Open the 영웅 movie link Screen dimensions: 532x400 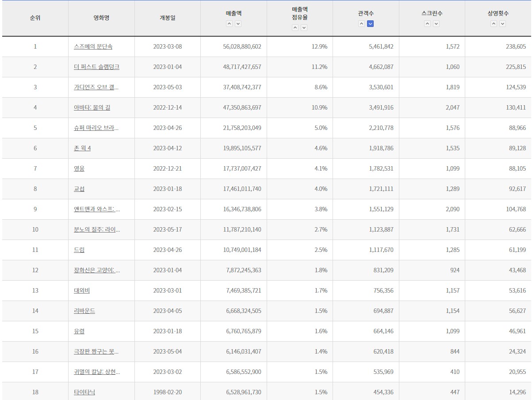tap(79, 168)
